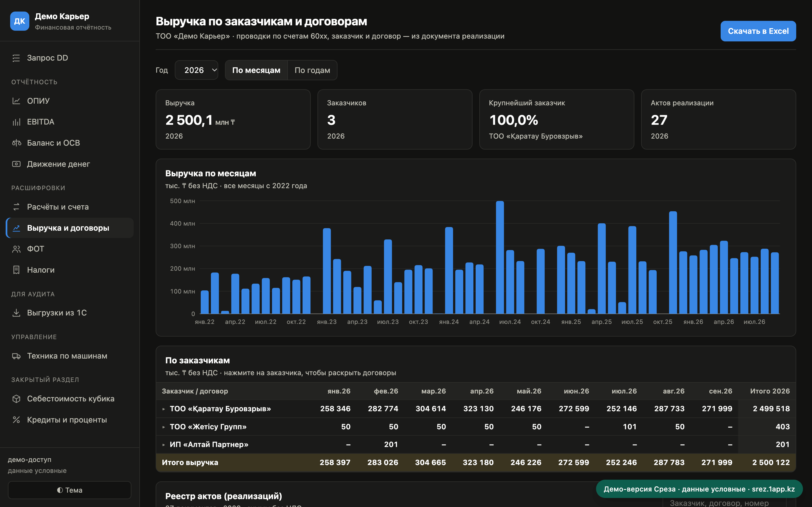Switch view to По годам
Screen dimensions: 812x507
(312, 70)
